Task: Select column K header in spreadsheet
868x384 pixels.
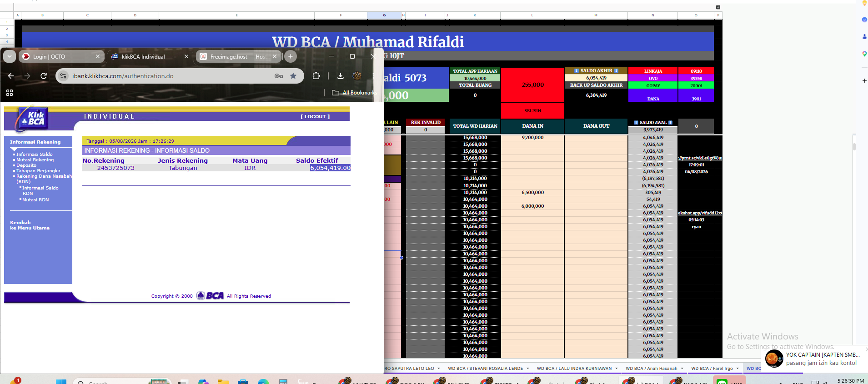Action: [475, 15]
